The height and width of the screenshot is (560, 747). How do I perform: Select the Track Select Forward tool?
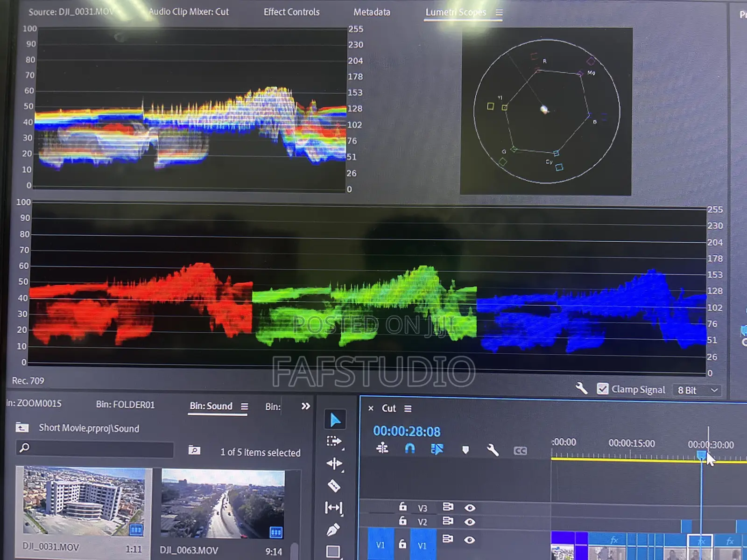coord(334,441)
